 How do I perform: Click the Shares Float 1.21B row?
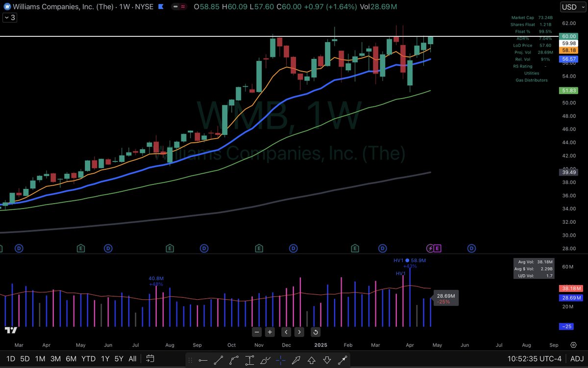coord(531,24)
